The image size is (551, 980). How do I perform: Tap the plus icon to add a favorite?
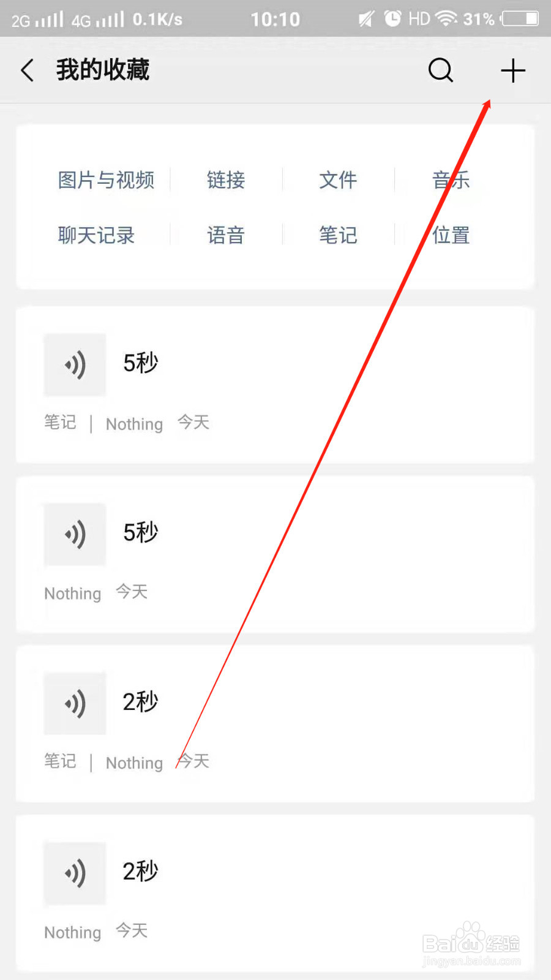(513, 70)
